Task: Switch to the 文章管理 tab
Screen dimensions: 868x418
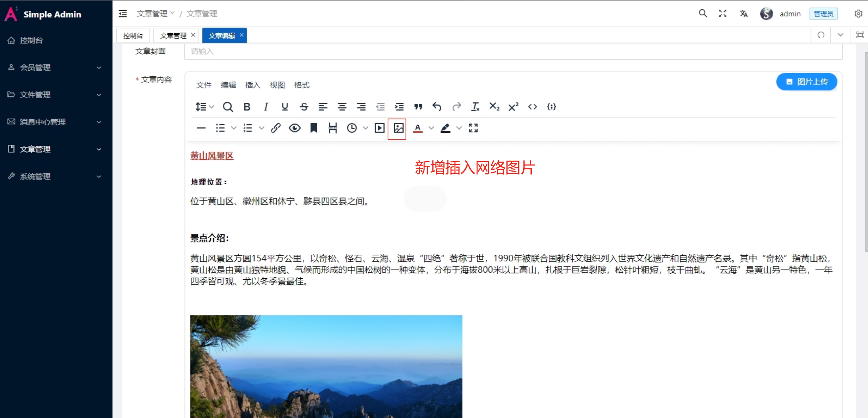Action: coord(173,35)
